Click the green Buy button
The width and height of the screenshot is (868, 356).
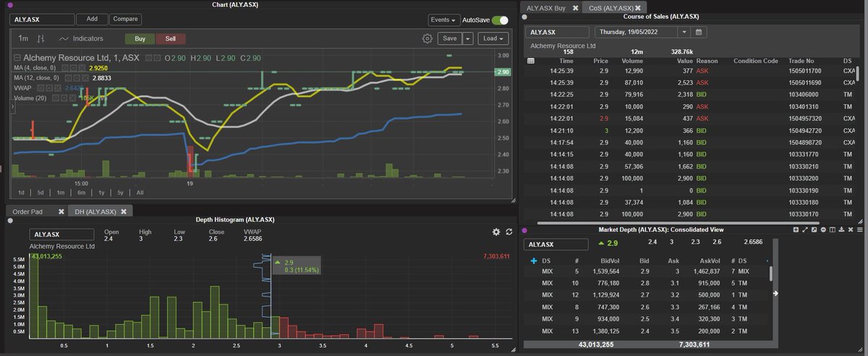tap(140, 38)
